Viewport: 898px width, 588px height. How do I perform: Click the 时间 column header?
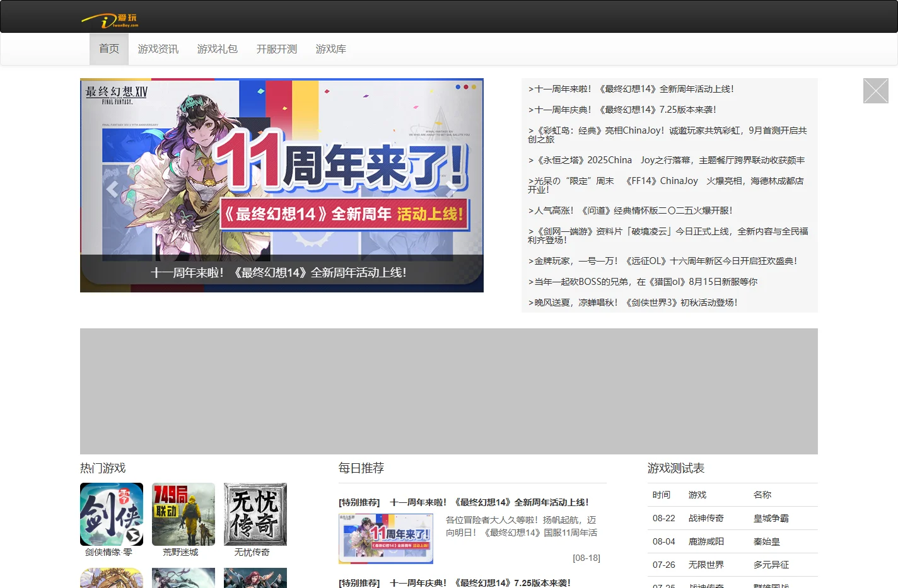[x=662, y=495]
